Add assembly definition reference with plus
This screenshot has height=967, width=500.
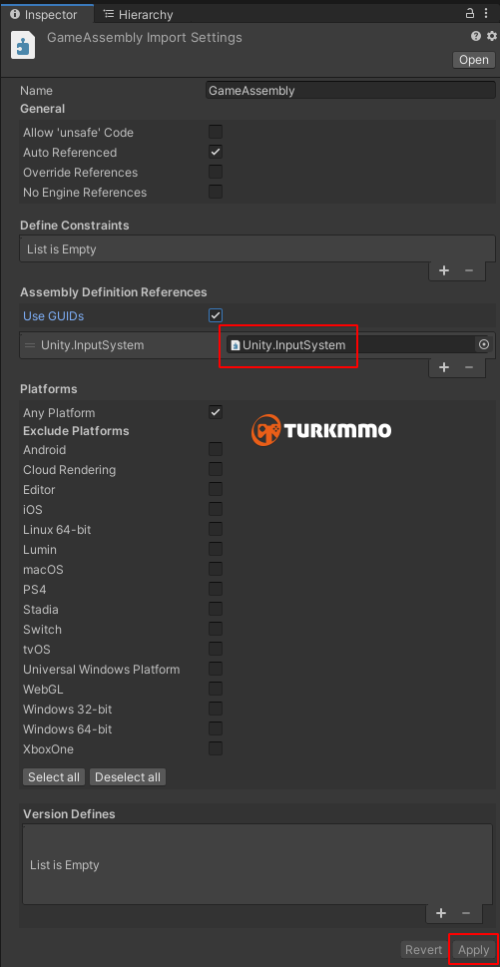pyautogui.click(x=444, y=367)
